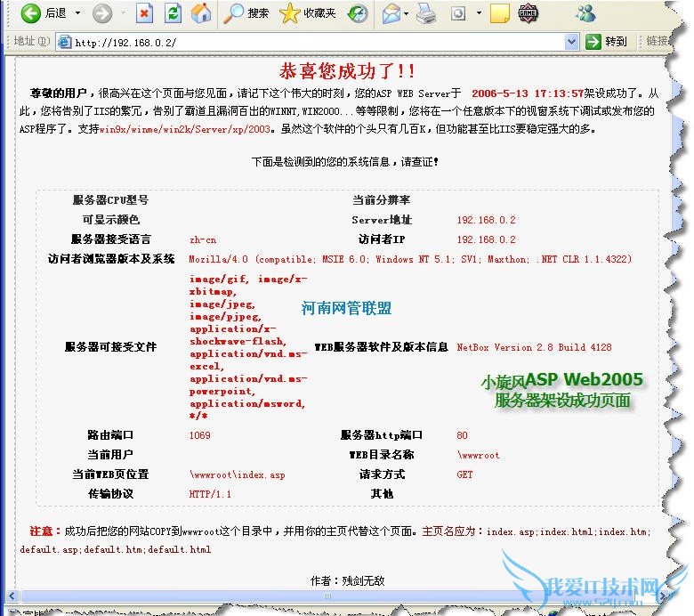Click the date 2006-5-13 17:13:57

528,93
